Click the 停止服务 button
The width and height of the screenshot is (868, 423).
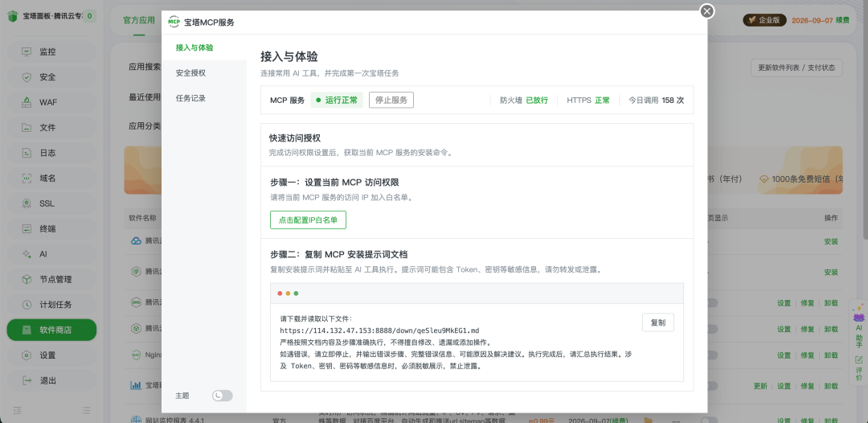[x=391, y=101]
